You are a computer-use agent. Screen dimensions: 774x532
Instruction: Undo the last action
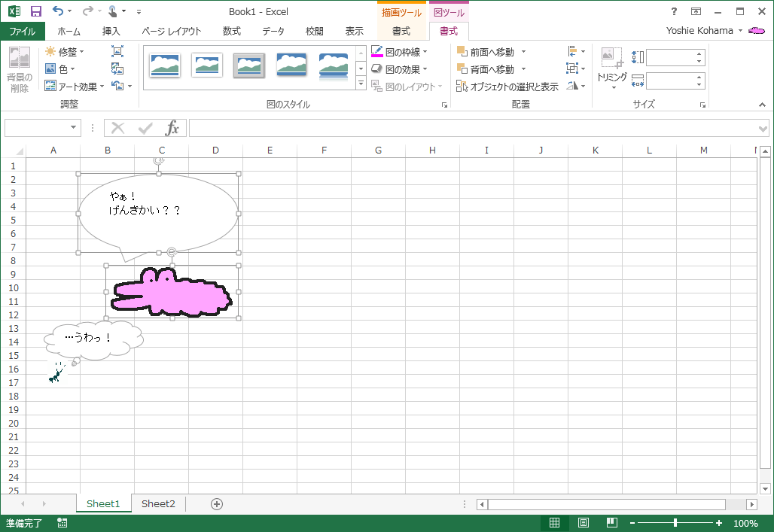(58, 11)
